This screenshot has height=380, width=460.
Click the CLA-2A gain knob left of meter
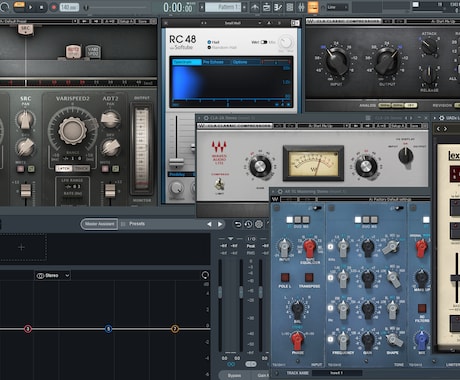[261, 166]
